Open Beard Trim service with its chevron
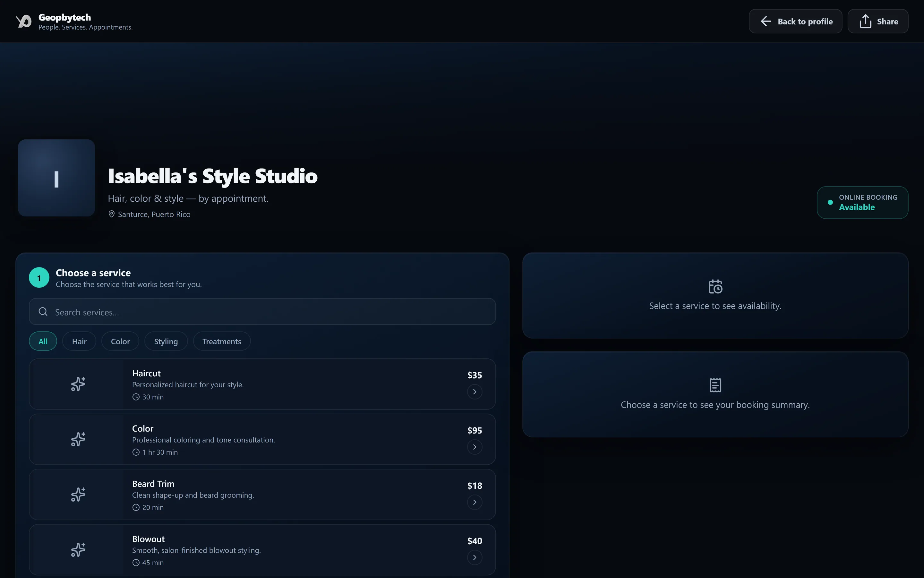This screenshot has height=578, width=924. (475, 502)
